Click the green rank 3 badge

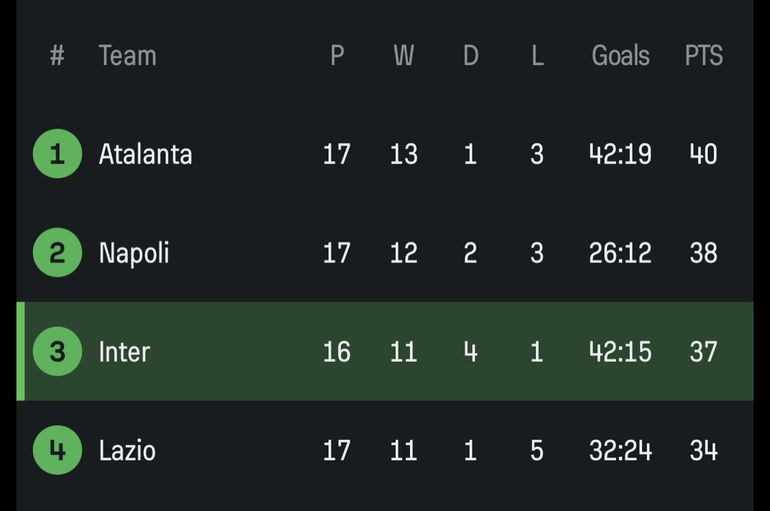[57, 352]
